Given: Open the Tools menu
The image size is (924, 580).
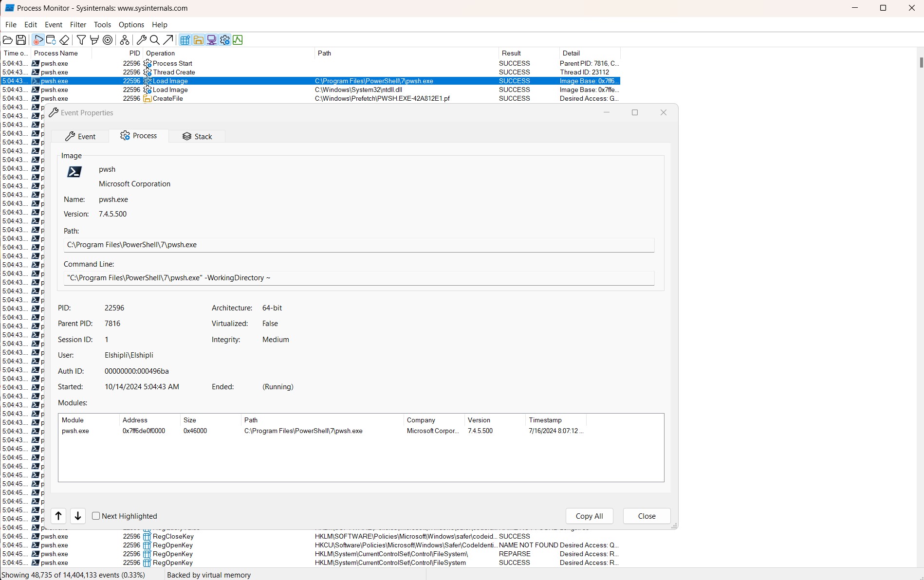Looking at the screenshot, I should point(102,24).
